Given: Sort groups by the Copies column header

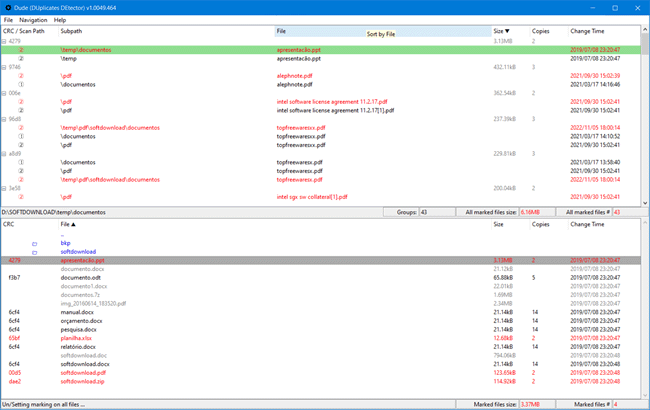Looking at the screenshot, I should tap(548, 31).
